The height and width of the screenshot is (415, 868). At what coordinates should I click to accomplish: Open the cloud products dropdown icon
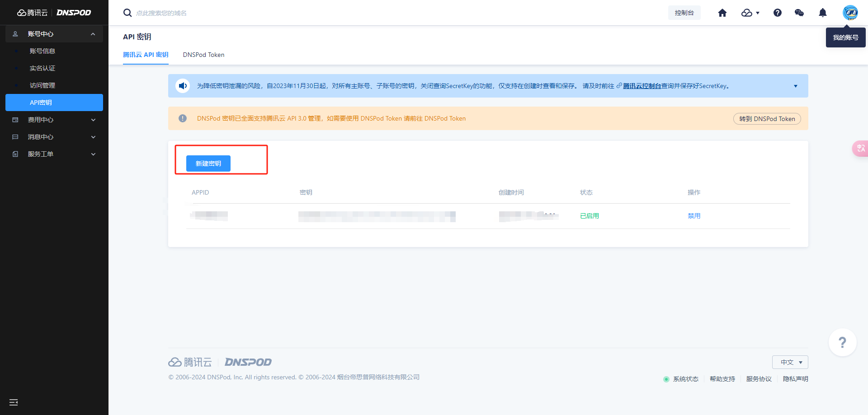coord(750,13)
